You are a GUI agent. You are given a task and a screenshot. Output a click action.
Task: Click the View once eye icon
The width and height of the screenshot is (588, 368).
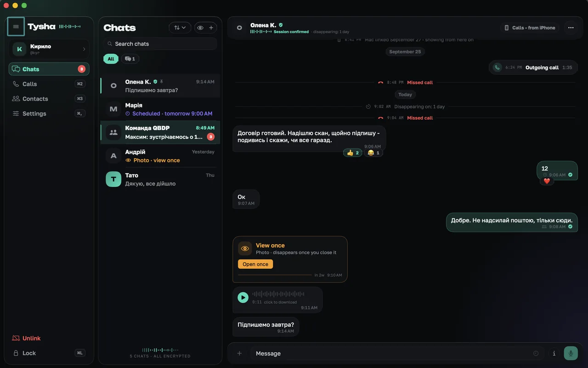245,248
